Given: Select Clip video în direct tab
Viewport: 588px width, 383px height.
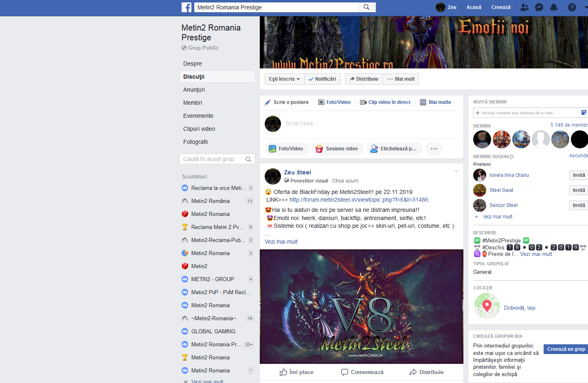Looking at the screenshot, I should 385,102.
